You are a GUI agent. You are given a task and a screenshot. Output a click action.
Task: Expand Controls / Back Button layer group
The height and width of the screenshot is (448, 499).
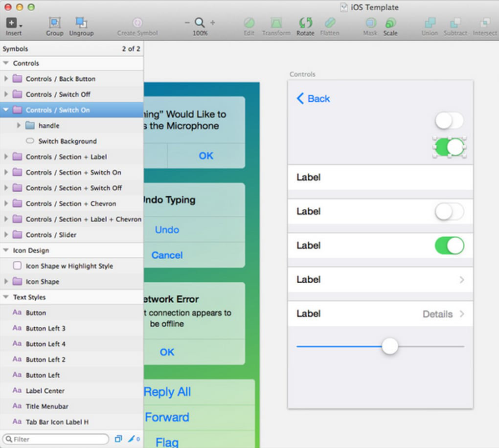[x=6, y=78]
